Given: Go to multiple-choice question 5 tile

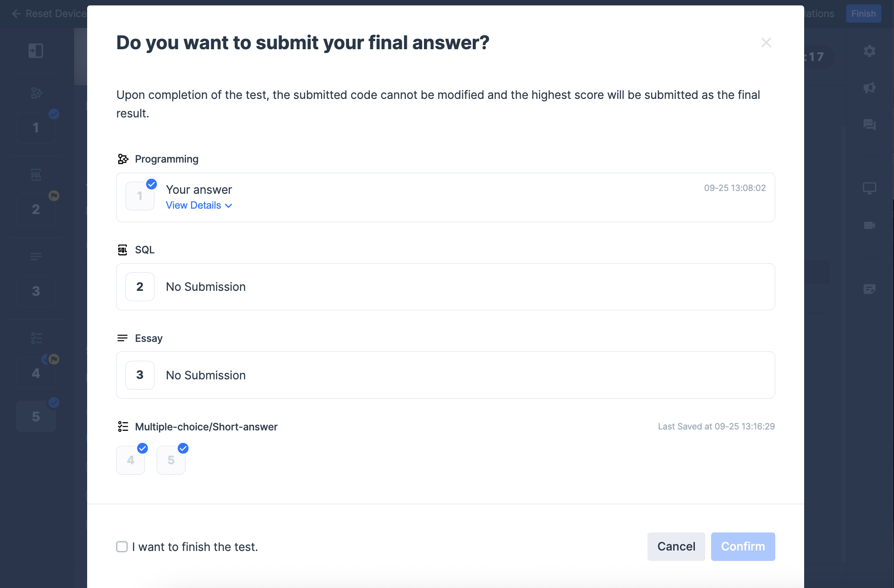Looking at the screenshot, I should tap(171, 460).
